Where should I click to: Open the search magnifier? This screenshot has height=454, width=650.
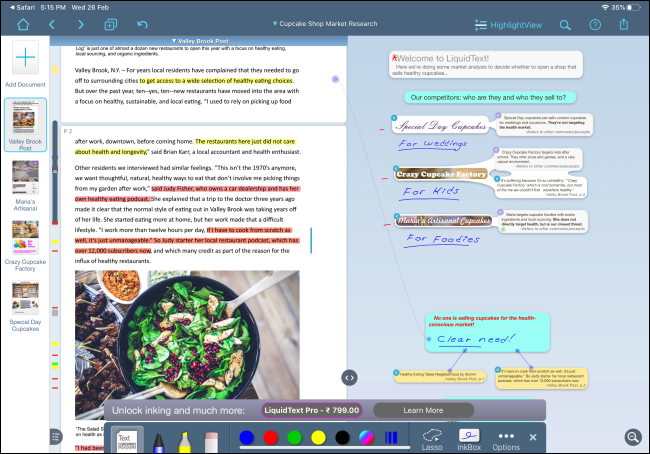(x=565, y=25)
